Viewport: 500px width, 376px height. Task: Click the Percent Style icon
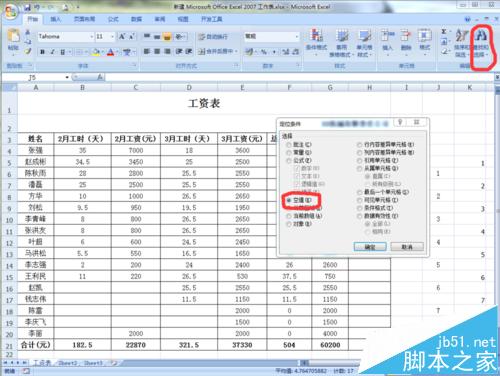click(x=264, y=52)
